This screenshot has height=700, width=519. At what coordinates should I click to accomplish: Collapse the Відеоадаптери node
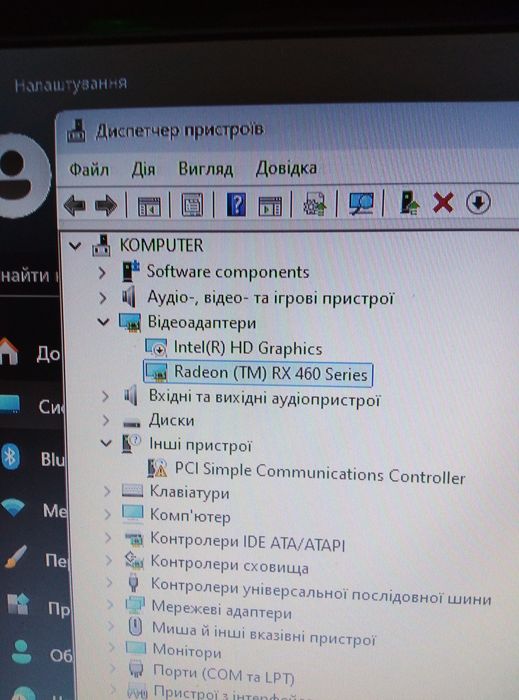pos(104,321)
